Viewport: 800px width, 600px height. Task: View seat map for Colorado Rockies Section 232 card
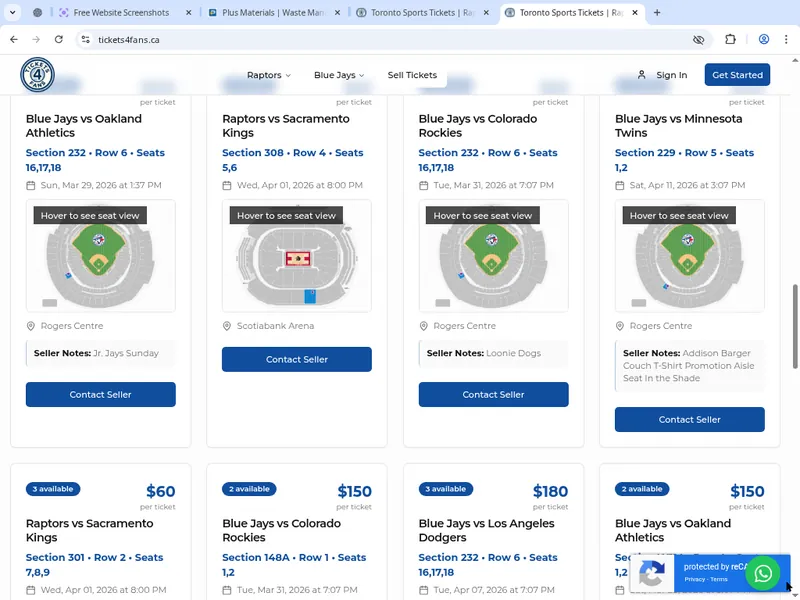tap(493, 256)
